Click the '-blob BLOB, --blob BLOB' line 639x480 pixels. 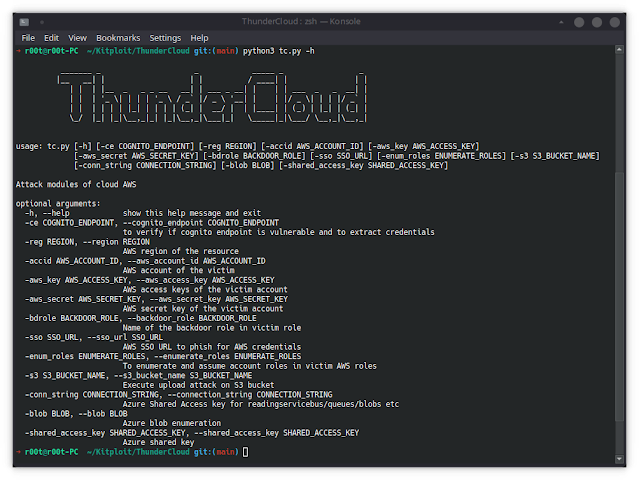[x=76, y=414]
